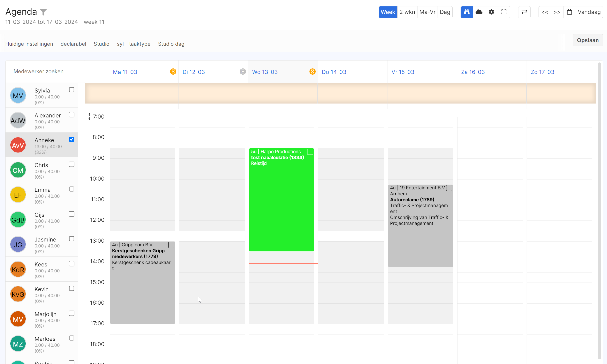
Task: Click the orange hourglass icon on Ma 11-03
Action: 173,72
